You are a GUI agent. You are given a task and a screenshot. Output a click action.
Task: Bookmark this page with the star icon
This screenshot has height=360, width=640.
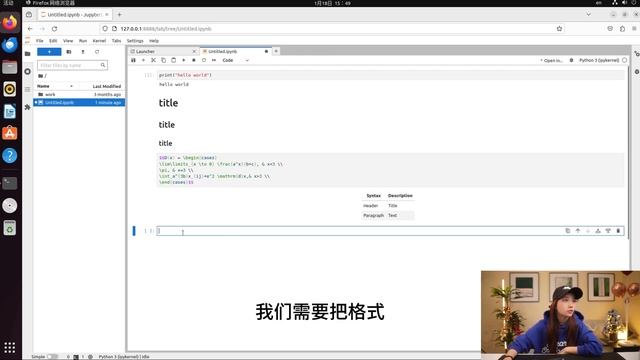tap(559, 29)
